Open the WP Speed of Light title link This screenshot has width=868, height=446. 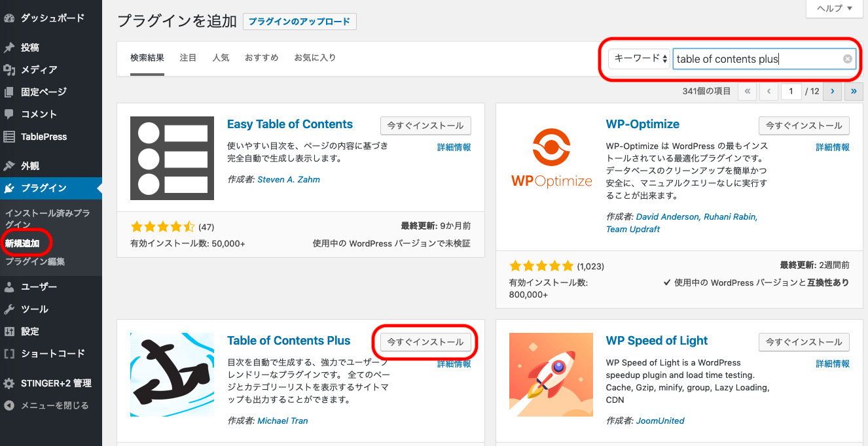pyautogui.click(x=657, y=341)
